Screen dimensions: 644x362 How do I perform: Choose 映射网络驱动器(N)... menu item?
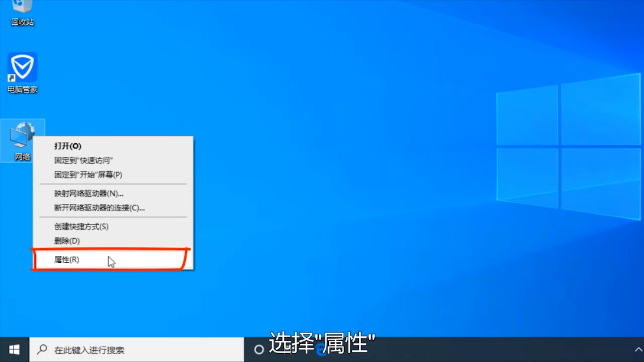(x=89, y=193)
